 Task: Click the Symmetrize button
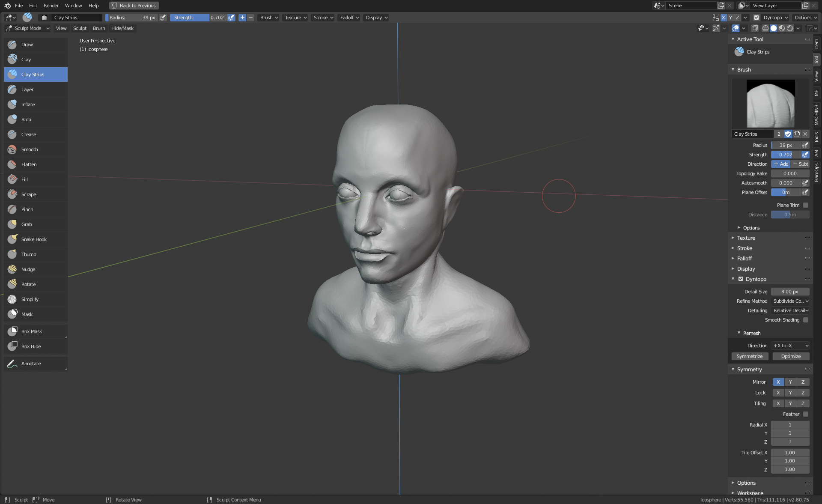[x=750, y=356]
